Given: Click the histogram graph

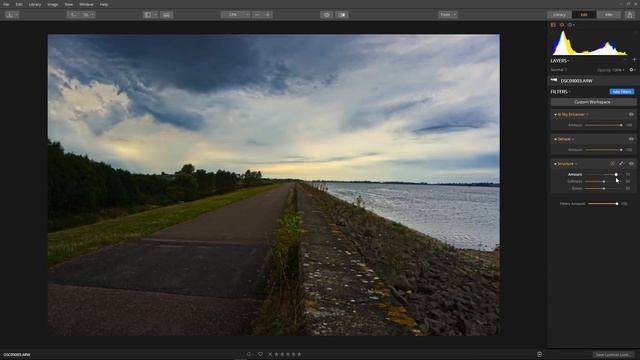Looking at the screenshot, I should (590, 43).
